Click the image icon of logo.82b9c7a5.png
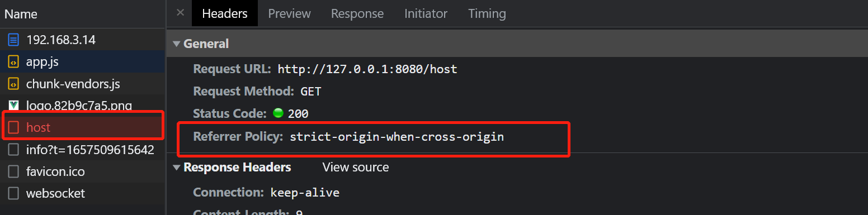Viewport: 868px width, 215px height. 14,105
